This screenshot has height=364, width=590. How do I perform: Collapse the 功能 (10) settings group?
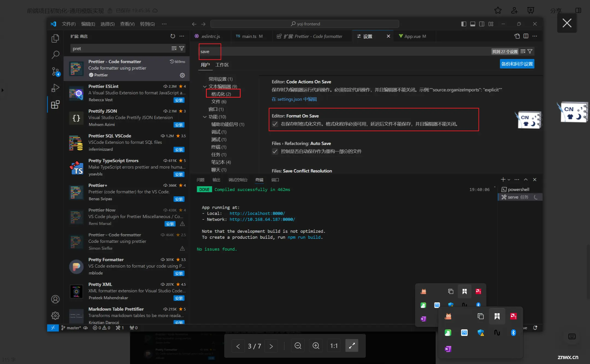205,117
